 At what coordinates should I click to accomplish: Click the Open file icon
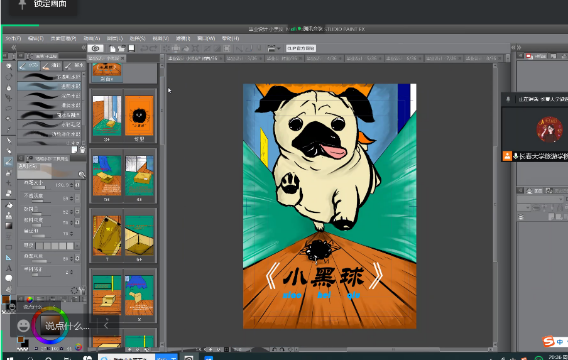pos(122,48)
